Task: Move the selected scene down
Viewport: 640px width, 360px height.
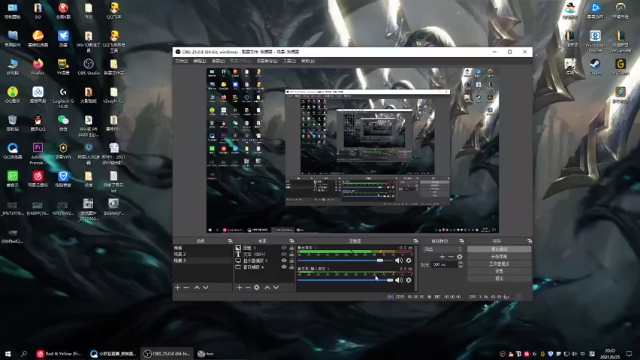Action: click(x=206, y=287)
